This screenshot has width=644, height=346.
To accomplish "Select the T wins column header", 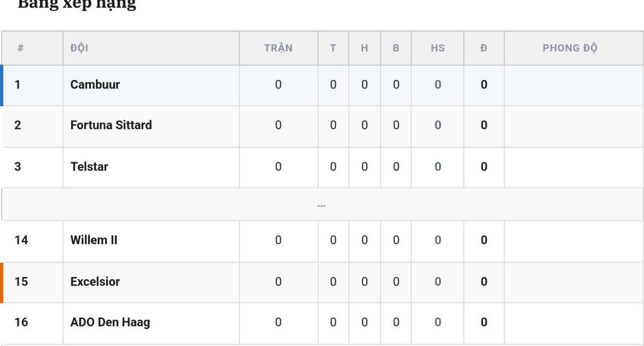I will pos(333,48).
